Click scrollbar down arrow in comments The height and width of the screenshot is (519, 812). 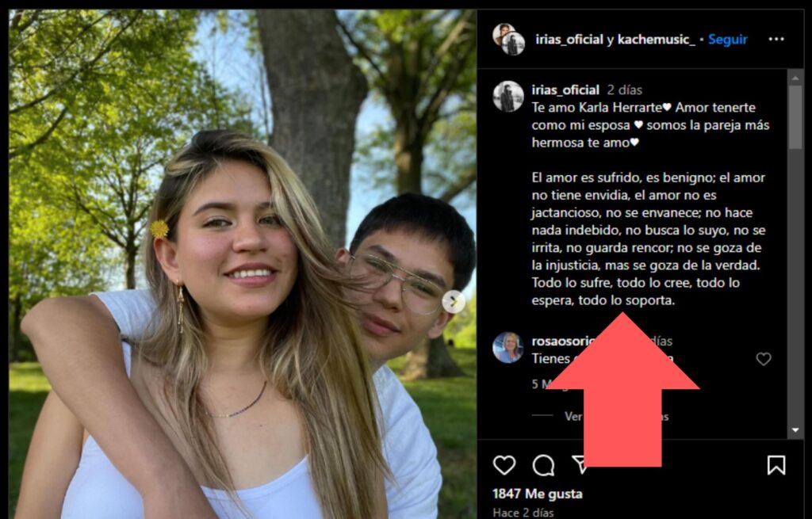click(795, 430)
